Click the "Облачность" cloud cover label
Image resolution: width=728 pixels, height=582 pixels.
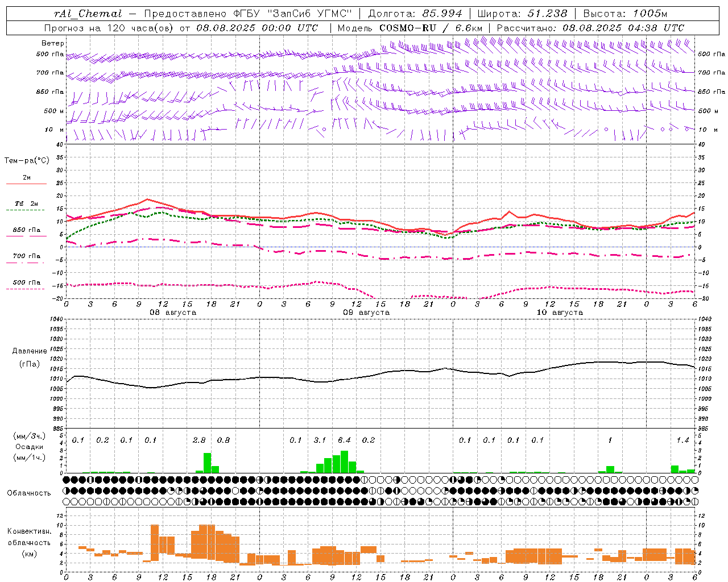[28, 493]
